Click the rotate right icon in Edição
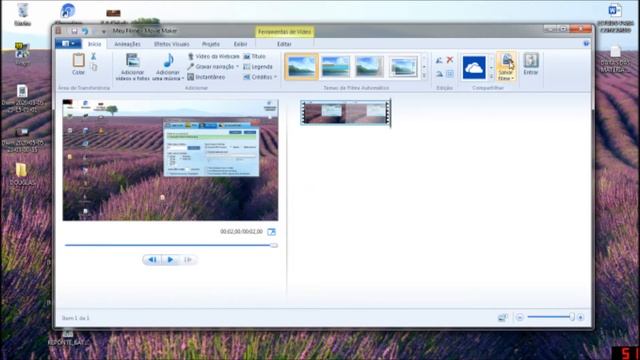 click(x=439, y=74)
